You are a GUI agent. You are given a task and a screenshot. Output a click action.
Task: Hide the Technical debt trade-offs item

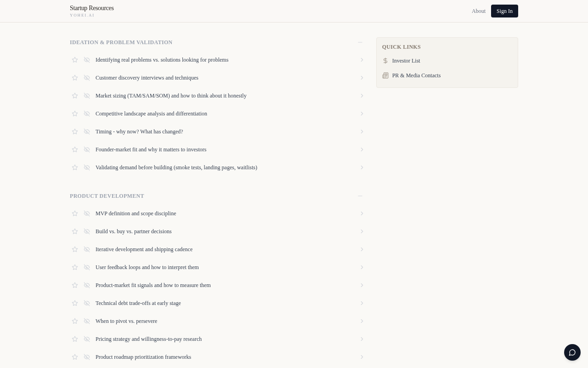click(87, 303)
